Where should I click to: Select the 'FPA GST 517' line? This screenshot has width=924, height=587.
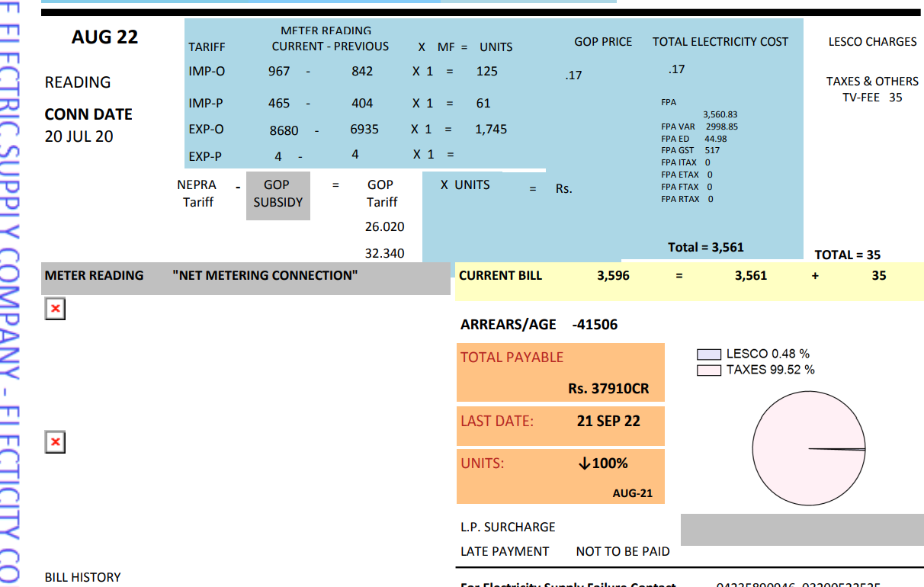point(691,151)
